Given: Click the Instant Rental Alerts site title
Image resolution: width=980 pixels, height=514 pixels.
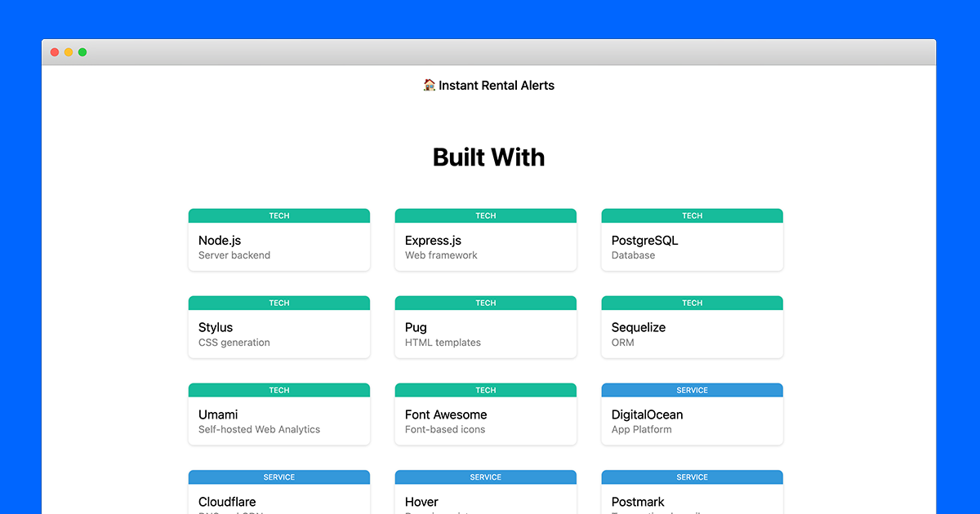Looking at the screenshot, I should click(488, 85).
